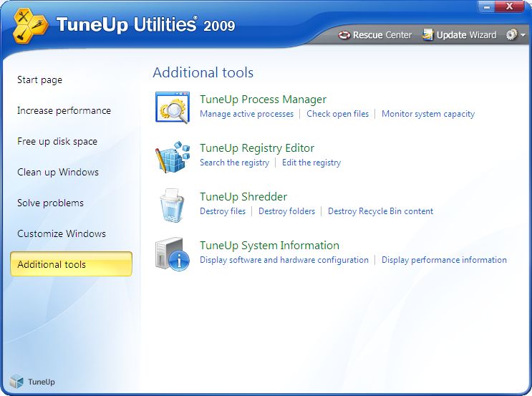Image resolution: width=532 pixels, height=396 pixels.
Task: Select the Additional tools sidebar item
Action: pos(72,264)
